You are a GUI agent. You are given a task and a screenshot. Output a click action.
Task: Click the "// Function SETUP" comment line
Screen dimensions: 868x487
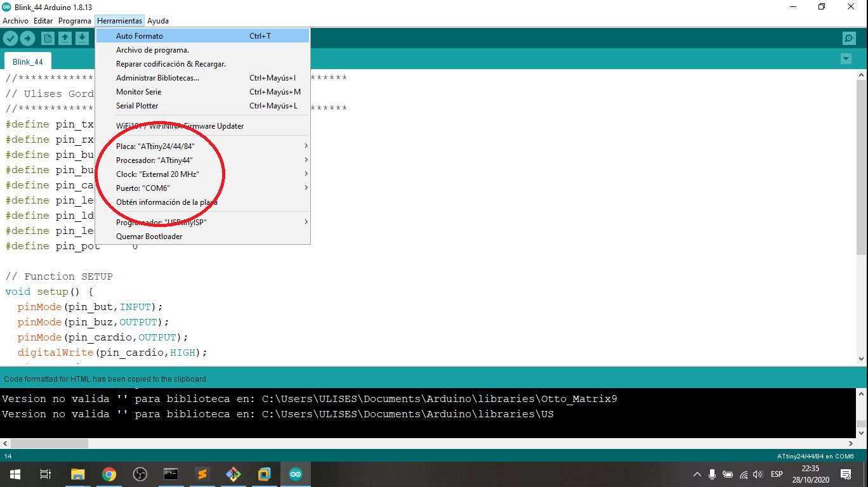[x=59, y=276]
